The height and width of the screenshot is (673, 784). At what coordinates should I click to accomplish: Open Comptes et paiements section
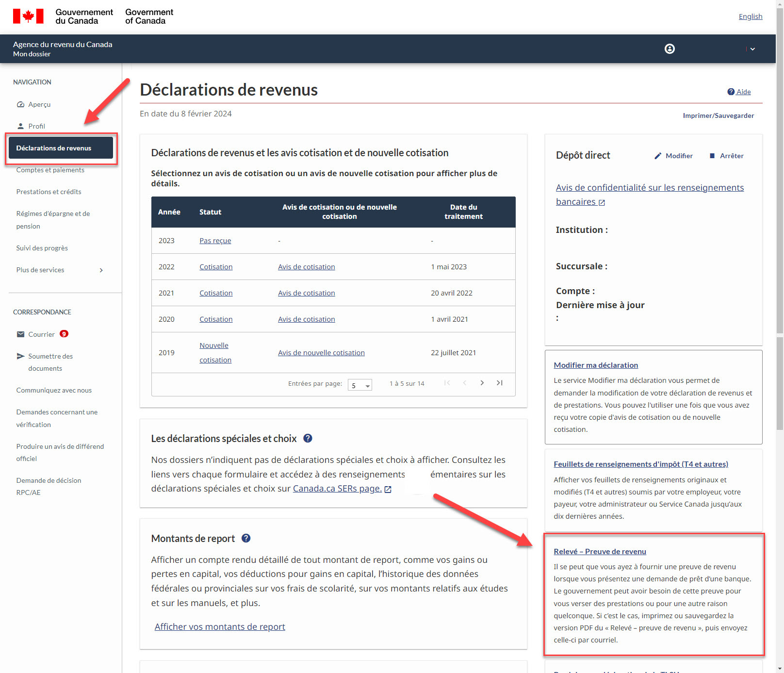pos(50,170)
